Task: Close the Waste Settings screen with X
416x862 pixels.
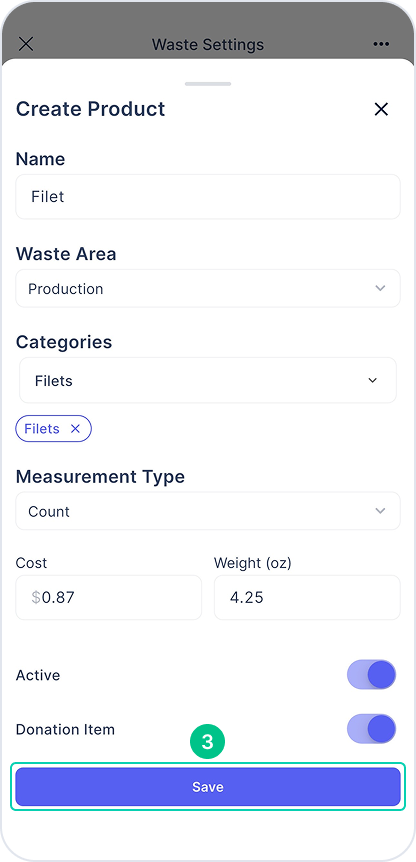Action: point(26,44)
